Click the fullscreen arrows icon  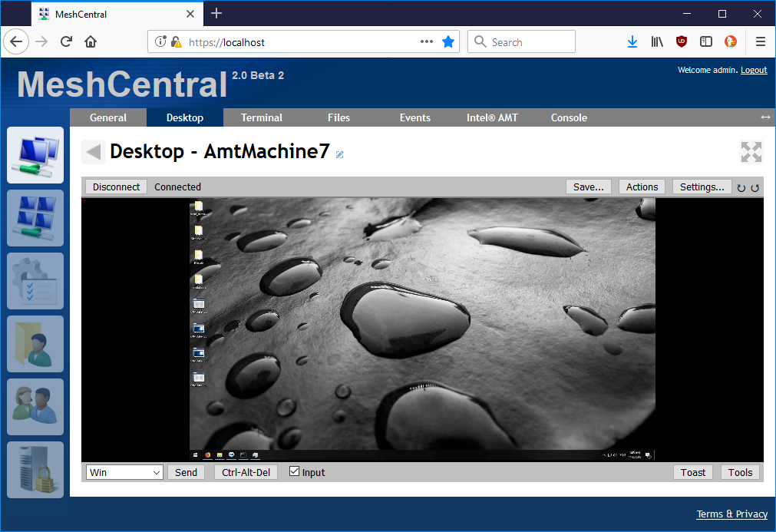pos(751,152)
